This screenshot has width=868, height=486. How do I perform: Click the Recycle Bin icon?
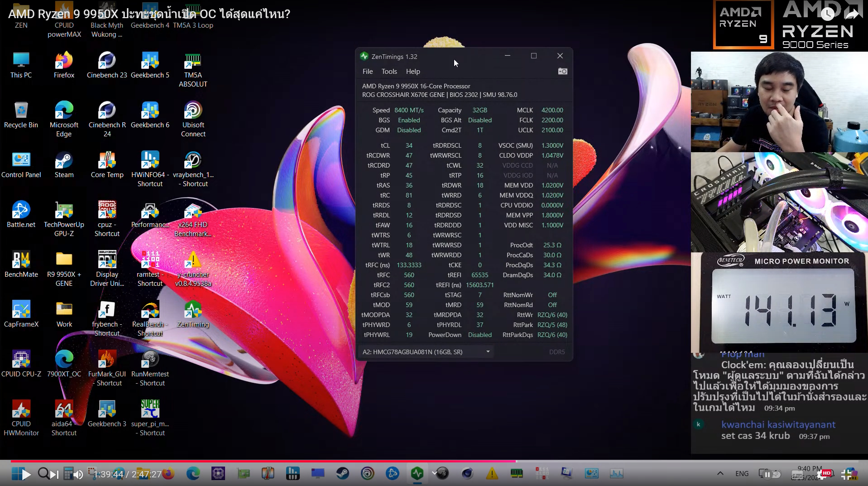[21, 111]
